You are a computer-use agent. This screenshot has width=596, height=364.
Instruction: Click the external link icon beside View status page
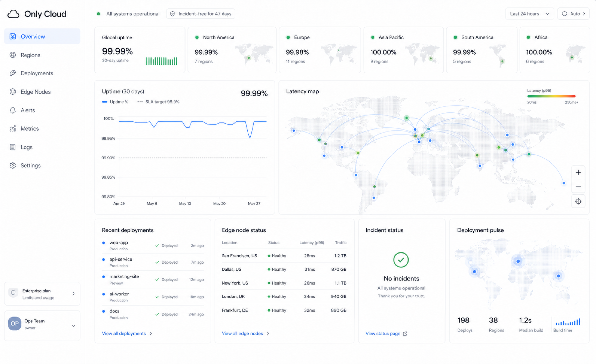point(405,334)
